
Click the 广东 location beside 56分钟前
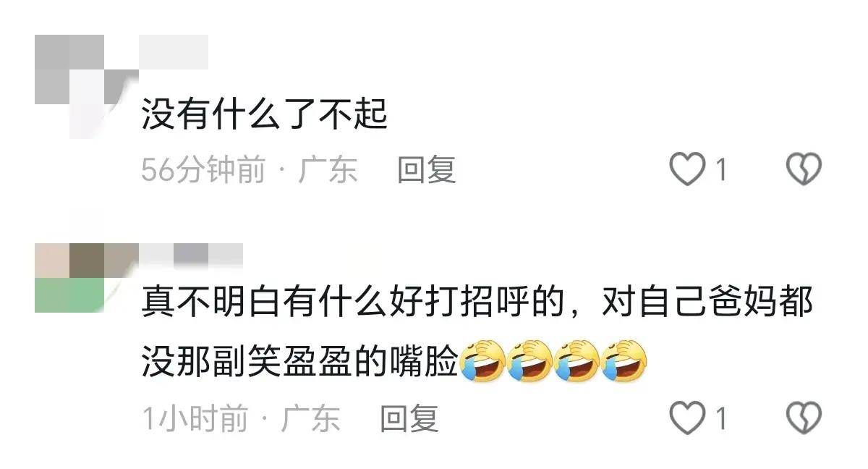point(328,171)
